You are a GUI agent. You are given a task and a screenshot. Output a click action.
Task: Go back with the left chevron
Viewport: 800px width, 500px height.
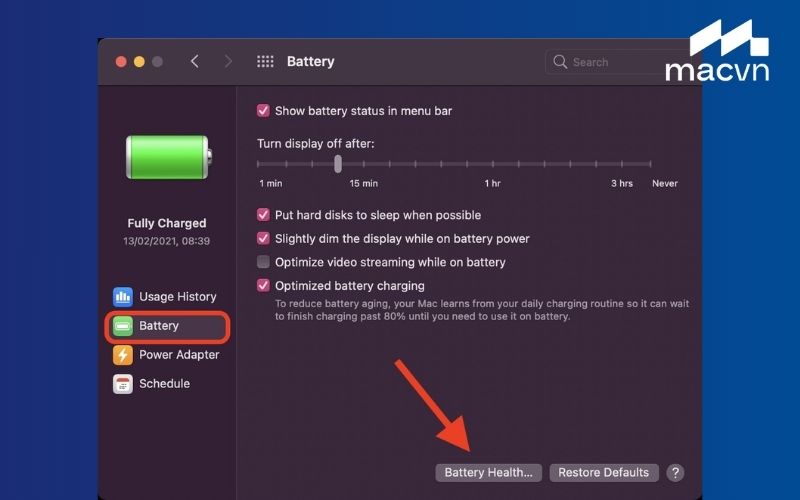[194, 62]
